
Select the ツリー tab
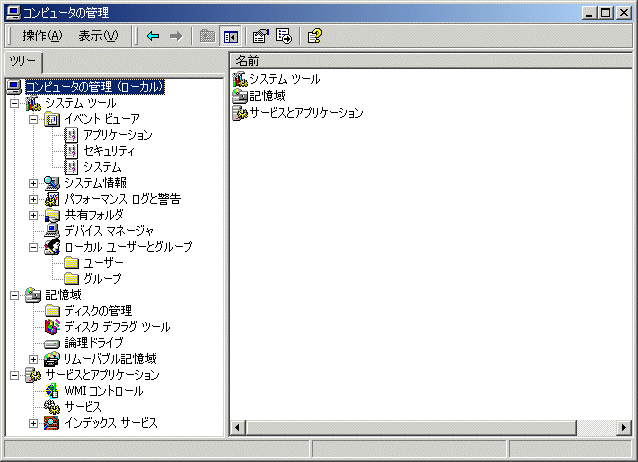click(x=23, y=61)
